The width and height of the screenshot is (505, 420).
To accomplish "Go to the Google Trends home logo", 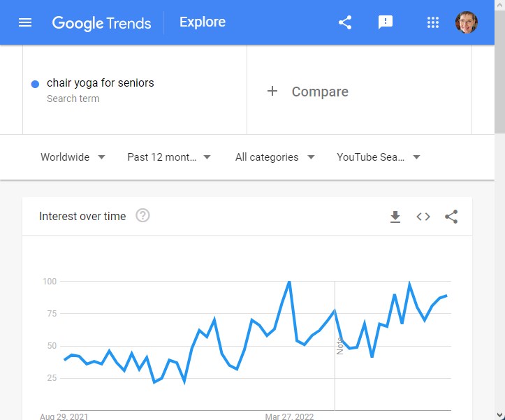I will 101,23.
